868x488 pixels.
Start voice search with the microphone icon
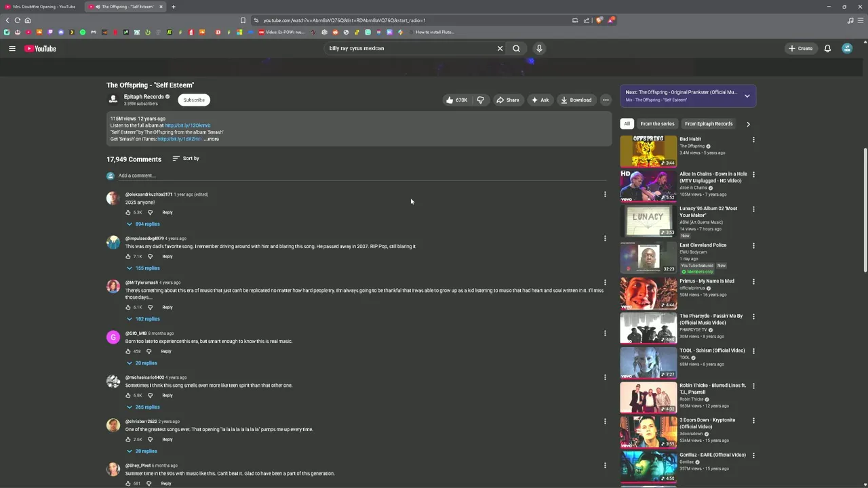[539, 48]
